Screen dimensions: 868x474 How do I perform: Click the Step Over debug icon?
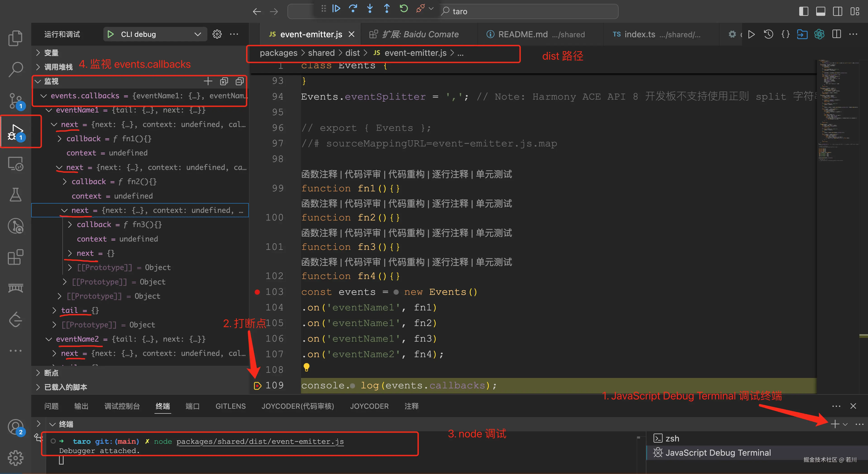(x=353, y=9)
